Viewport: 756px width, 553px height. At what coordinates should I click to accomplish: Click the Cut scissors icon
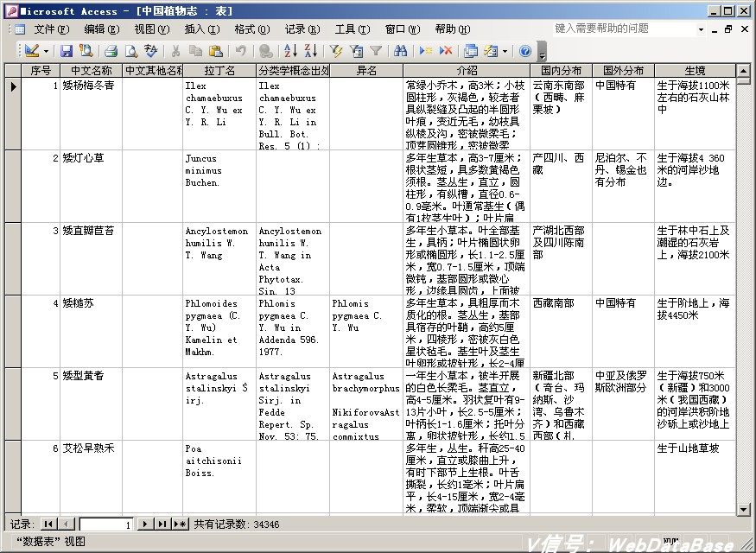click(175, 51)
